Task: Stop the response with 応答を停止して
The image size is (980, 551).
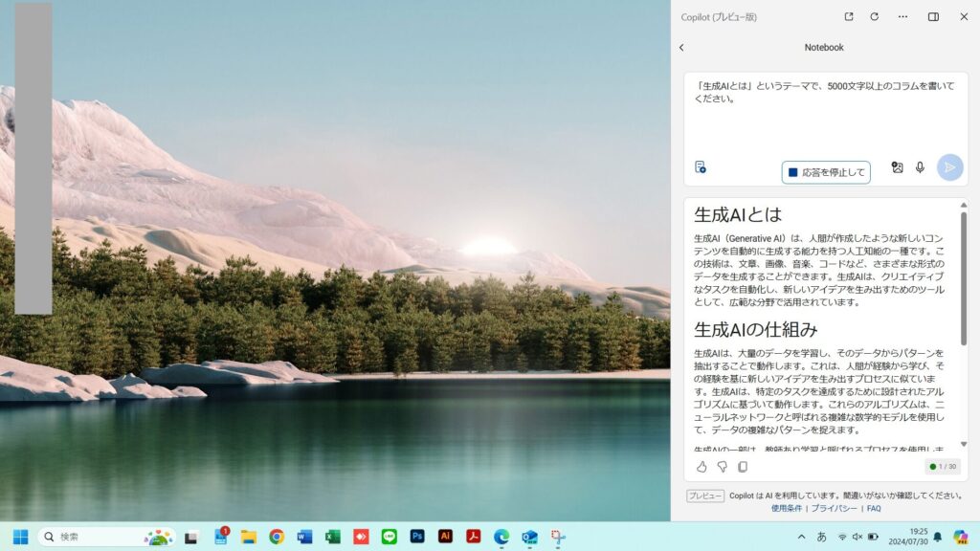Action: point(826,172)
